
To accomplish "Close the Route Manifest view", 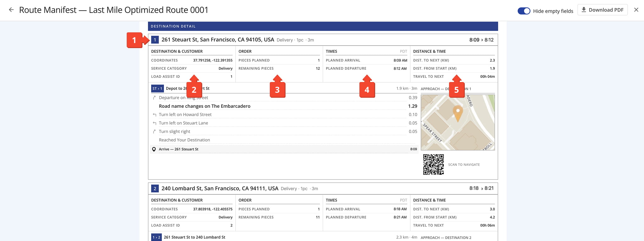I will (x=636, y=10).
